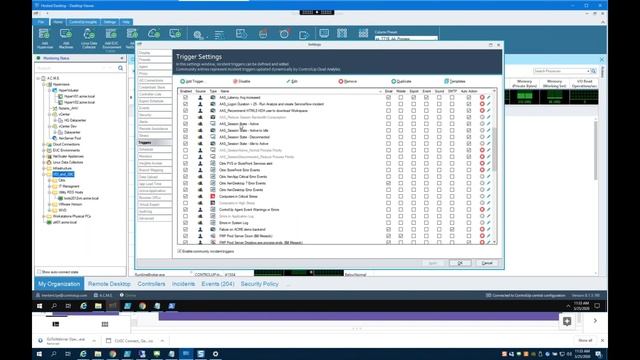The width and height of the screenshot is (640, 360).
Task: Click red delete icon for Failure on ACME demo backend
Action: [482, 229]
